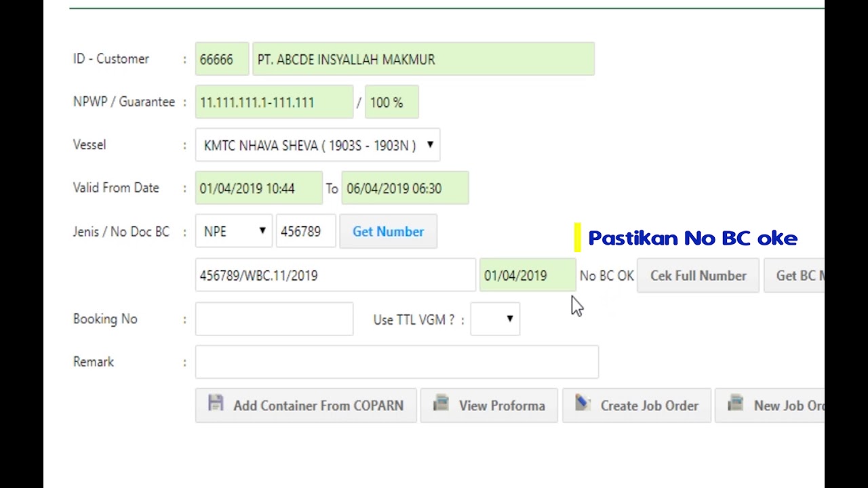
Task: Click the Vessel label
Action: coord(90,145)
